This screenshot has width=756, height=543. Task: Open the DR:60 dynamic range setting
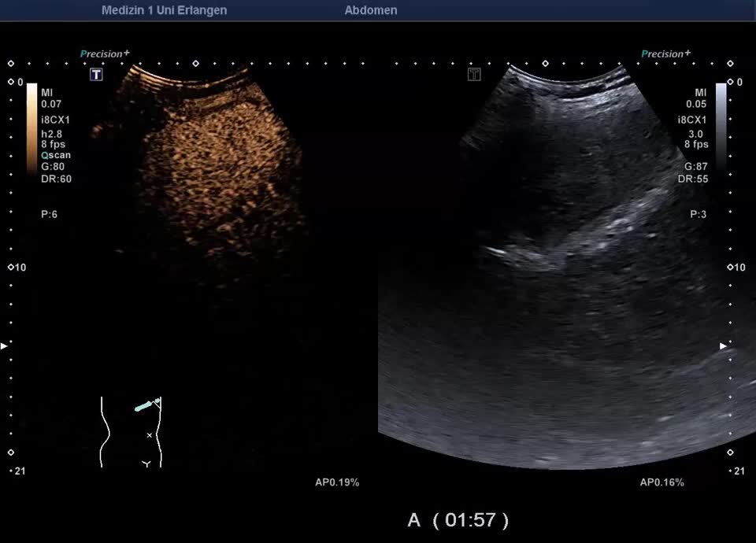(x=56, y=179)
